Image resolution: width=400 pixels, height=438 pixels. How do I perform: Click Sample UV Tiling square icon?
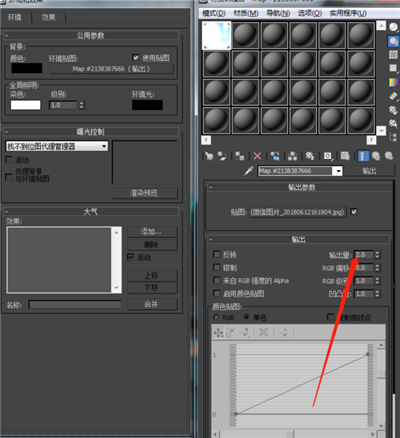point(393,68)
